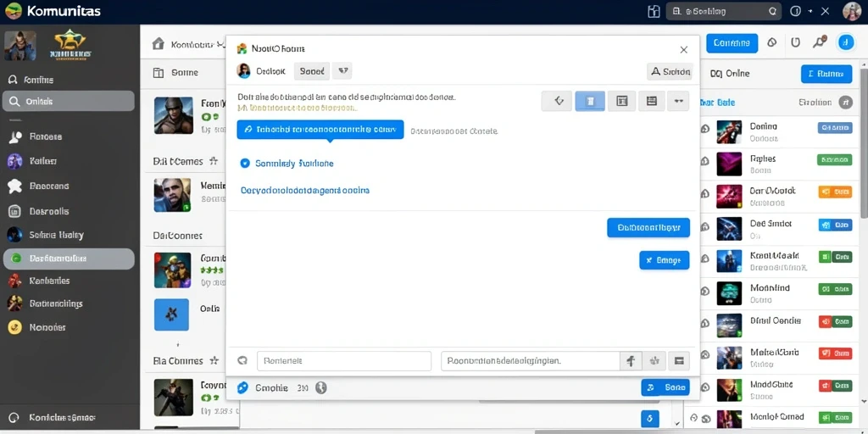The image size is (868, 434).
Task: Toggle the blue checked circle option in the dialog
Action: (245, 164)
